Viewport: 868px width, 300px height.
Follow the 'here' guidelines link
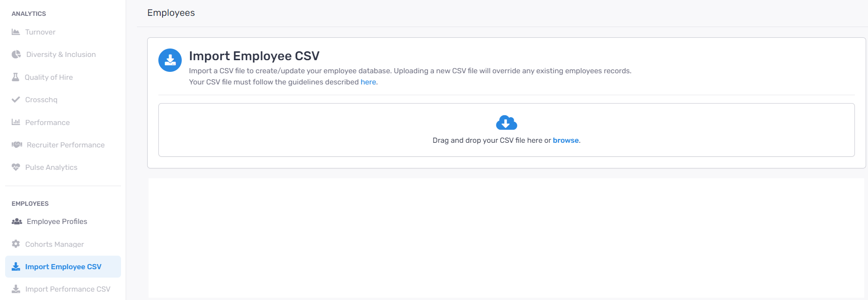(x=368, y=82)
